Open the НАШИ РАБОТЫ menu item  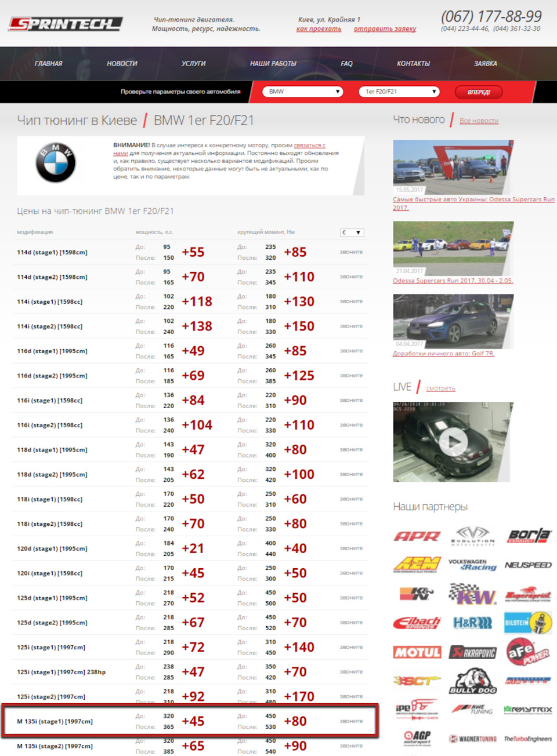click(x=273, y=64)
